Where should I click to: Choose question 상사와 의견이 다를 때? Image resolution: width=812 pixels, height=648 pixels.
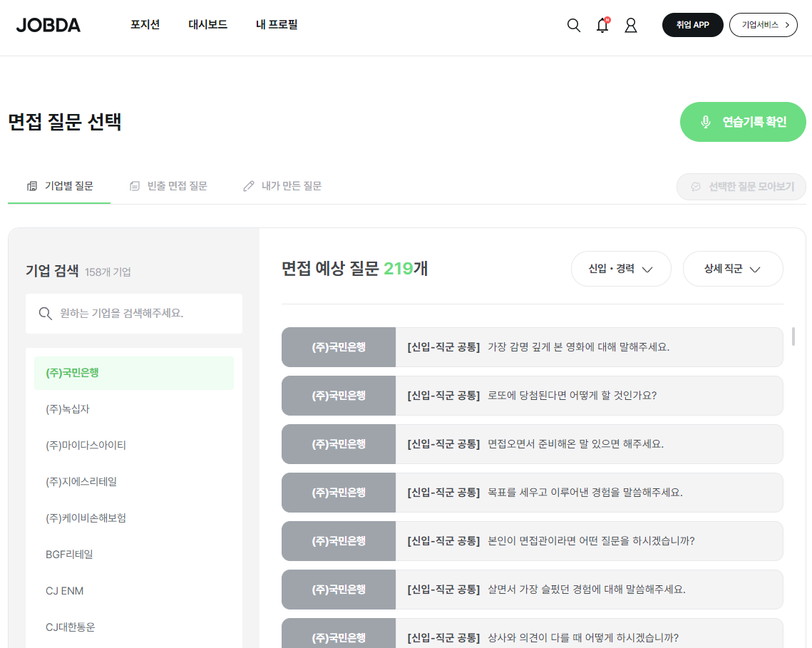[x=532, y=634]
